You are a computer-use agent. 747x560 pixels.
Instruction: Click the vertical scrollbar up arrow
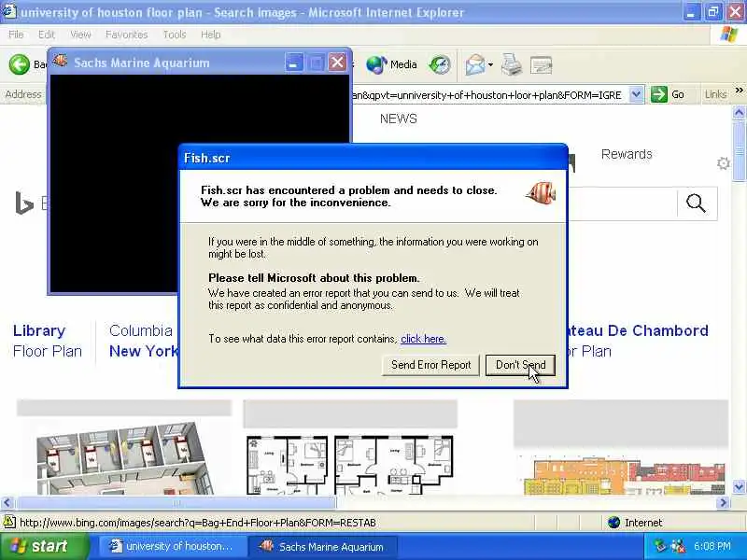tap(739, 113)
